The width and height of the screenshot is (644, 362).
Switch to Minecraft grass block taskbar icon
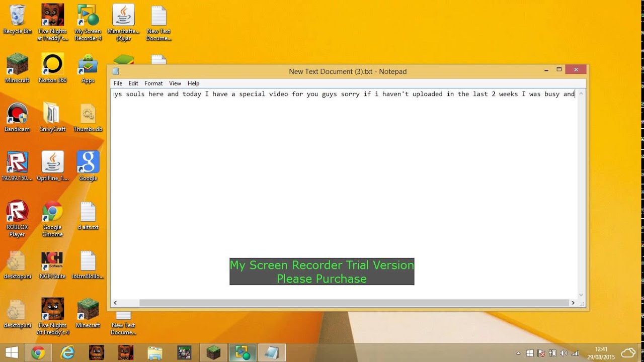click(213, 353)
